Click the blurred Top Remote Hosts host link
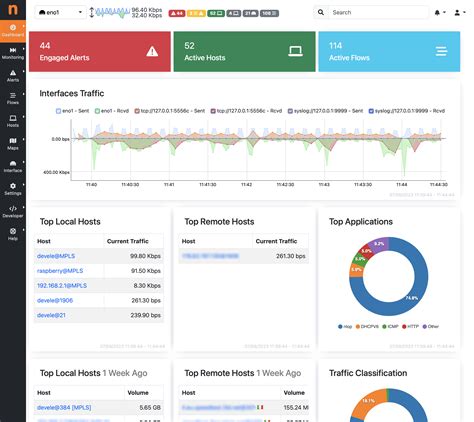 click(x=210, y=256)
